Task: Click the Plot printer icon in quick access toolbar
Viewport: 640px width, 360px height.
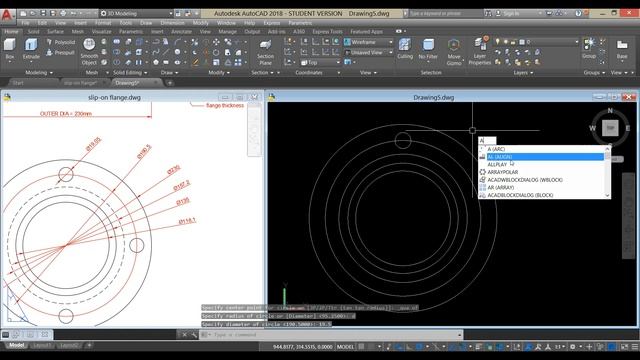Action: tap(63, 13)
